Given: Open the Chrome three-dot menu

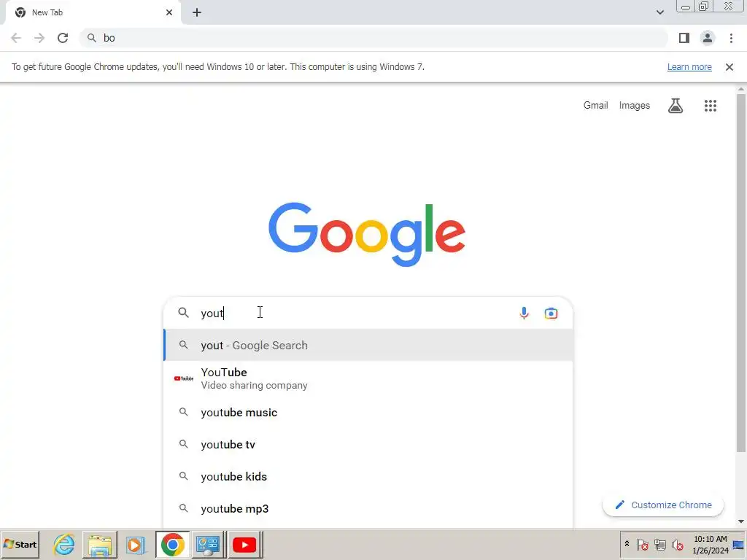Looking at the screenshot, I should click(731, 38).
